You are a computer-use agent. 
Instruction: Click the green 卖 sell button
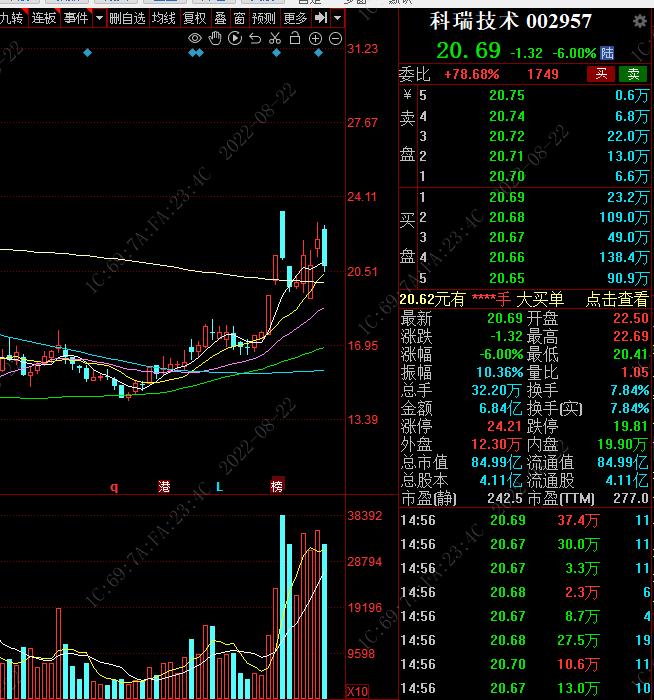coord(633,74)
